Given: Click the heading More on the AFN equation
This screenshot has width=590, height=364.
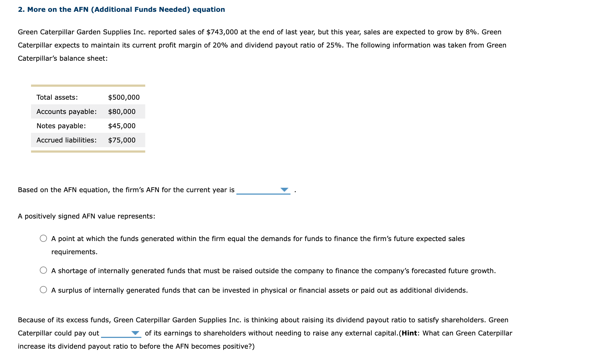Looking at the screenshot, I should click(121, 9).
